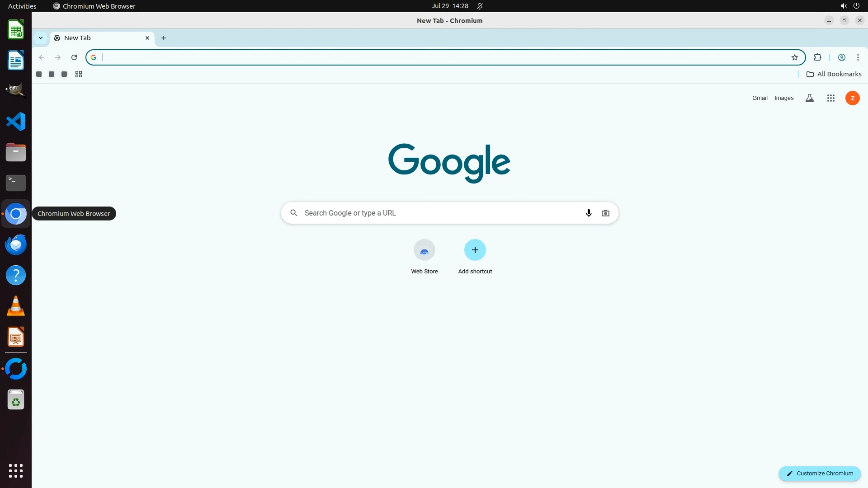Expand the tab search dropdown arrow

coord(41,38)
